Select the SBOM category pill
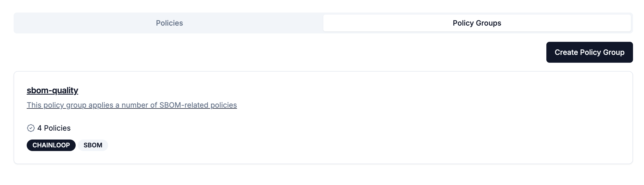644x185 pixels. tap(93, 145)
